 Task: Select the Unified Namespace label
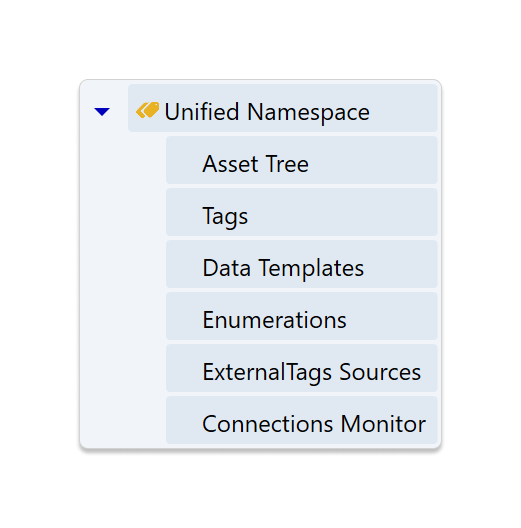[267, 112]
